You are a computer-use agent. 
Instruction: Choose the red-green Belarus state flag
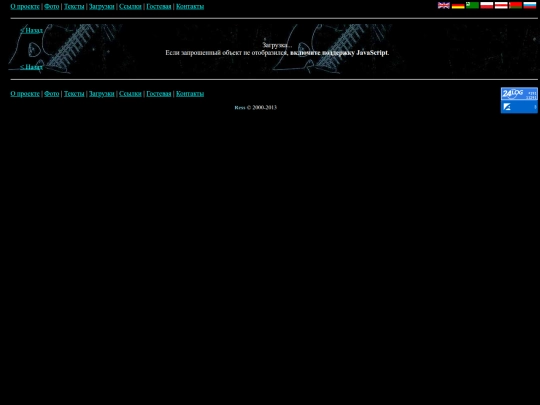click(515, 5)
